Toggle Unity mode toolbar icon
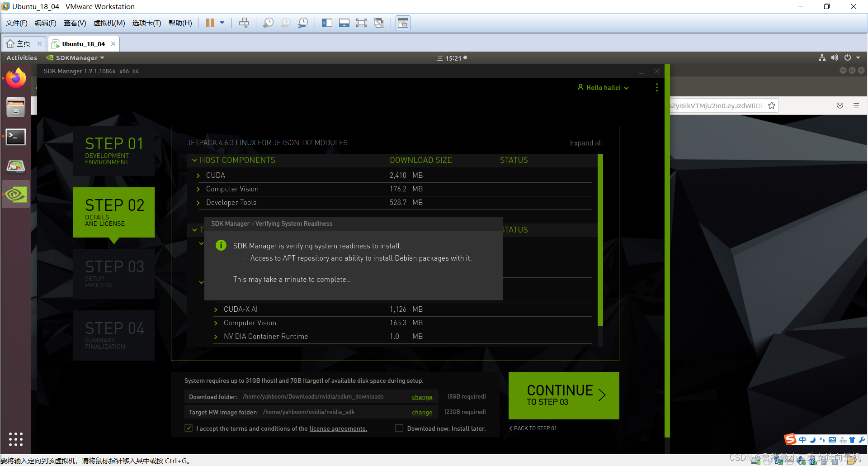The image size is (868, 466). pos(379,23)
